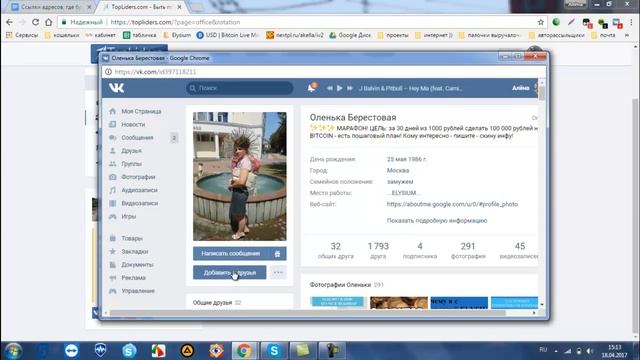Open Группы in VK sidebar
640x360 pixels.
(131, 164)
